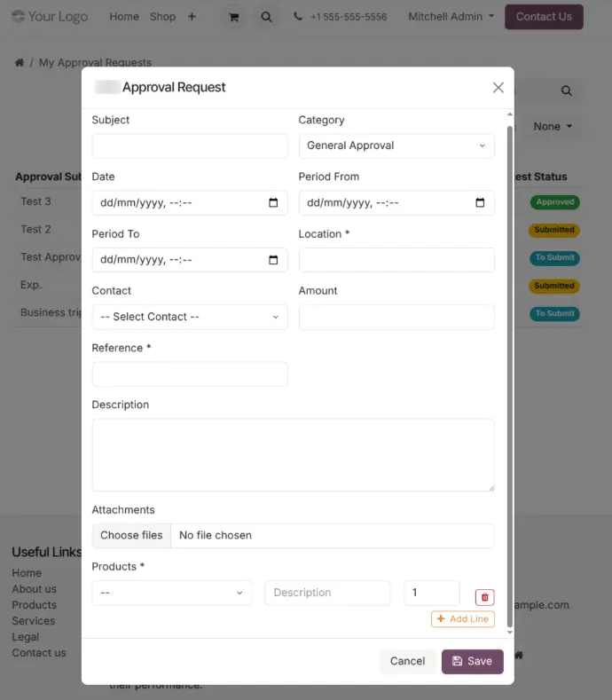Viewport: 612px width, 700px height.
Task: Click the plus icon next to Shop
Action: [x=192, y=17]
